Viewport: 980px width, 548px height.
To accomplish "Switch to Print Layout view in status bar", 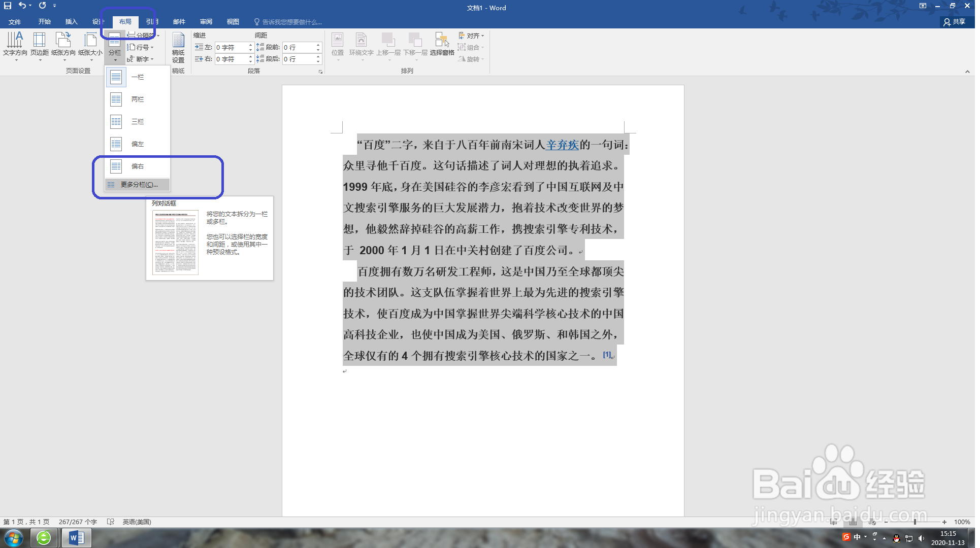I will pos(853,522).
